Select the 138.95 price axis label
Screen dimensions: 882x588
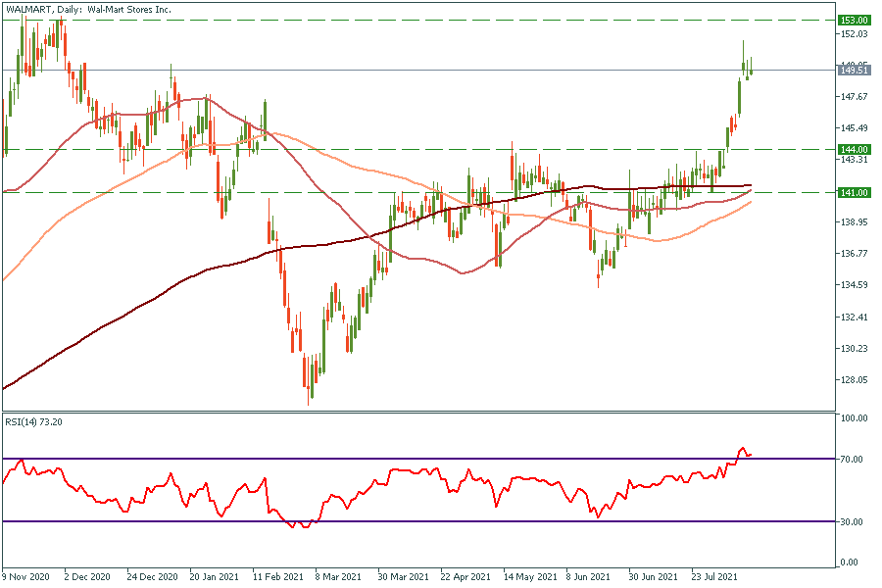856,222
